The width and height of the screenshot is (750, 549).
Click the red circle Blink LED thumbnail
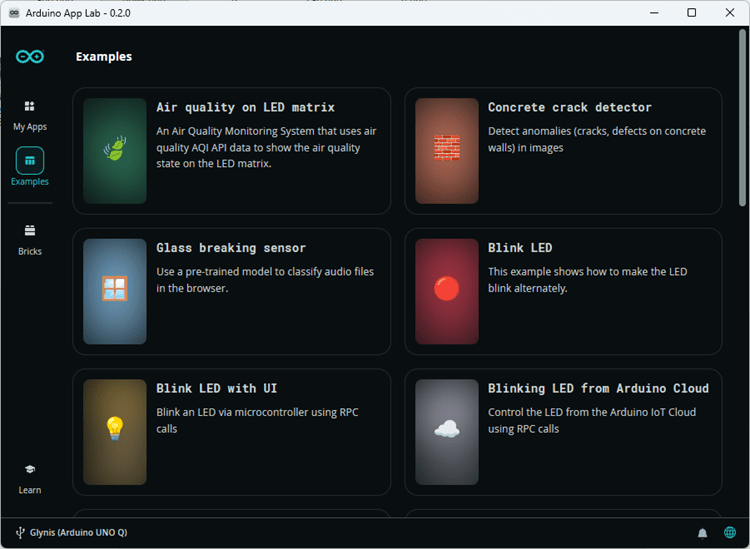tap(447, 291)
